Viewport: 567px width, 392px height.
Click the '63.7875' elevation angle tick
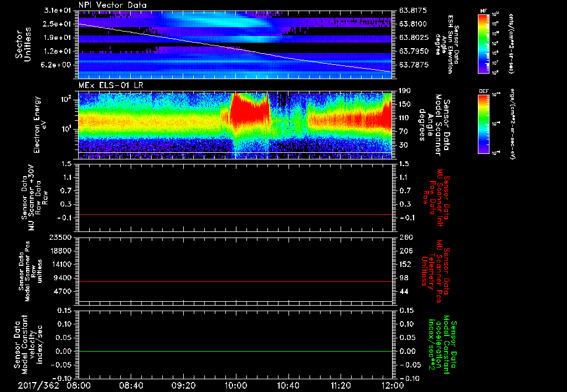414,65
